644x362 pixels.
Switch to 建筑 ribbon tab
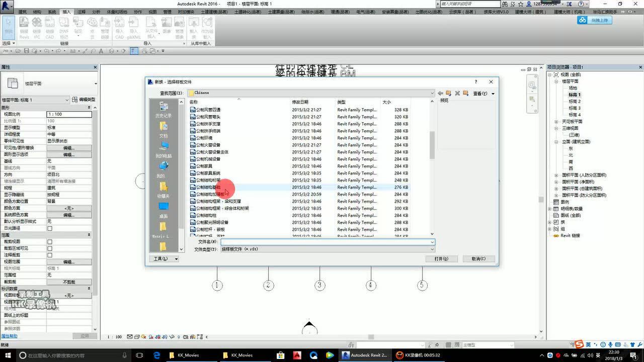pos(22,12)
